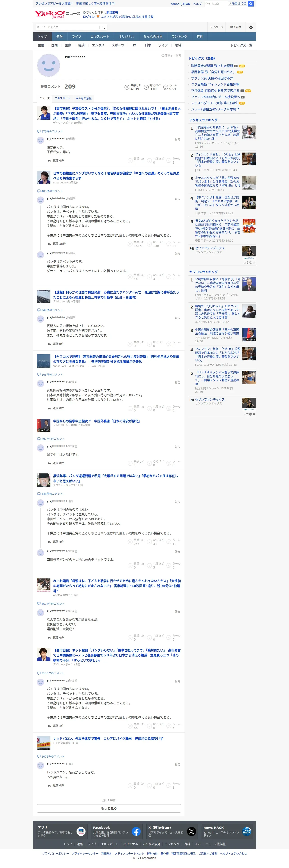Click the ボクシング ranking thumbnail
The width and height of the screenshot is (289, 868).
[249, 203]
